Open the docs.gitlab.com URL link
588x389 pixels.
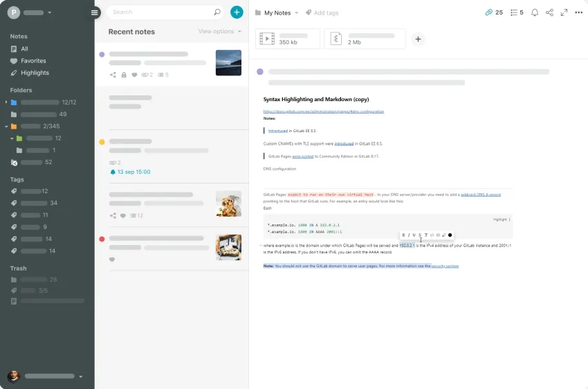pos(323,111)
